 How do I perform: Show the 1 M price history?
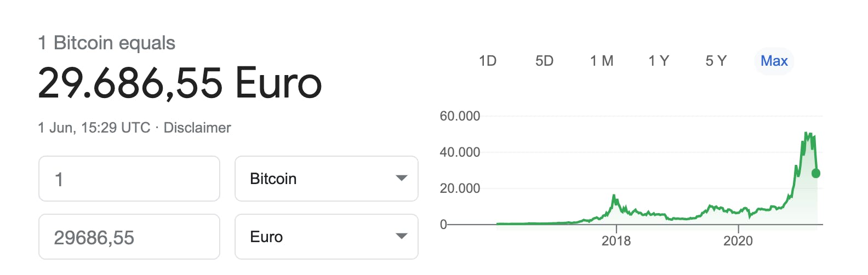(x=602, y=61)
